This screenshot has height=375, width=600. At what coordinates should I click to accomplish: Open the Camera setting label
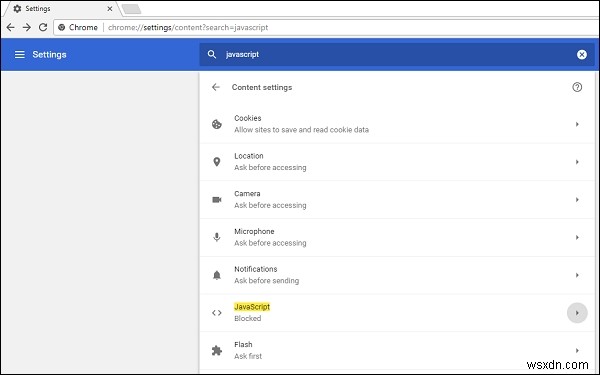point(247,194)
